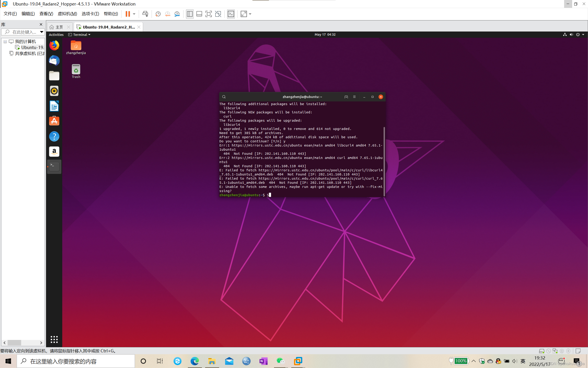588x368 pixels.
Task: Open Microsoft Edge from the taskbar
Action: pos(195,361)
